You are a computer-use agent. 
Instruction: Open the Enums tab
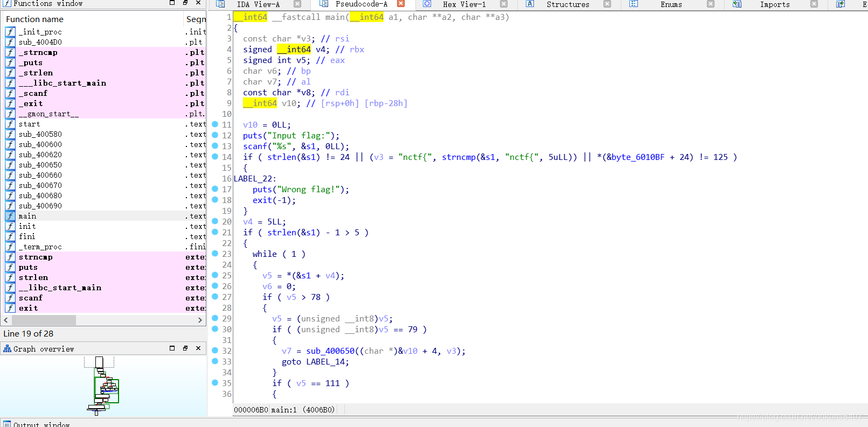click(x=671, y=4)
